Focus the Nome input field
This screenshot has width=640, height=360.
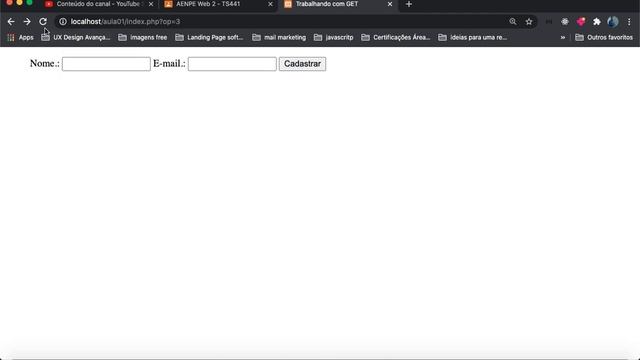[x=106, y=64]
